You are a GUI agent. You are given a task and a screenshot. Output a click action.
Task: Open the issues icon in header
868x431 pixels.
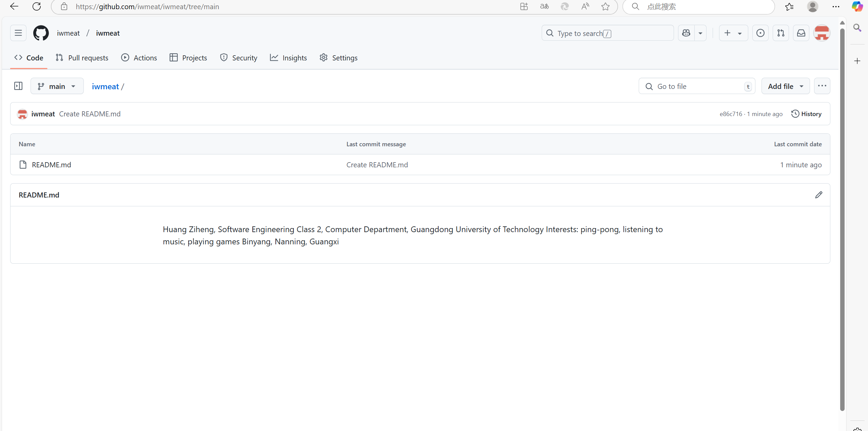tap(760, 33)
